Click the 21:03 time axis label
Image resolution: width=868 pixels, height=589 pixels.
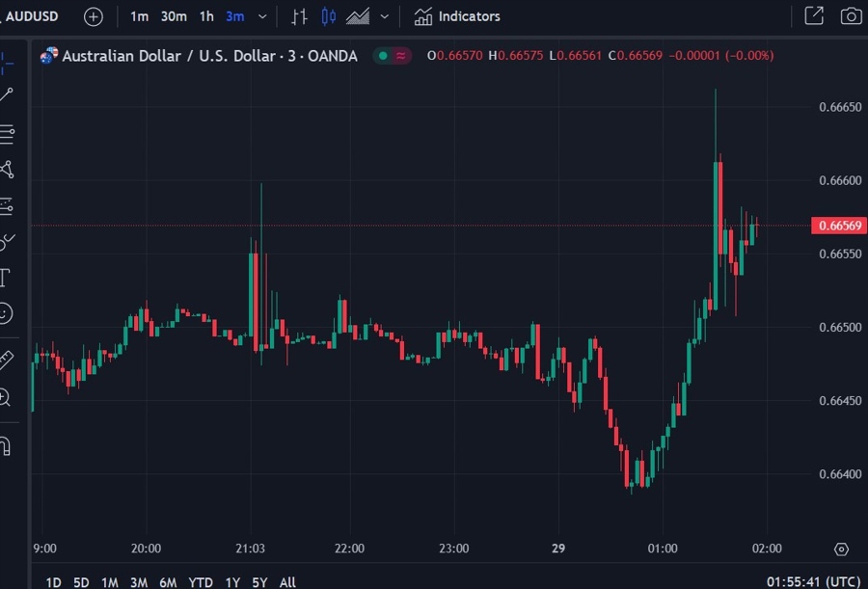[x=250, y=549]
